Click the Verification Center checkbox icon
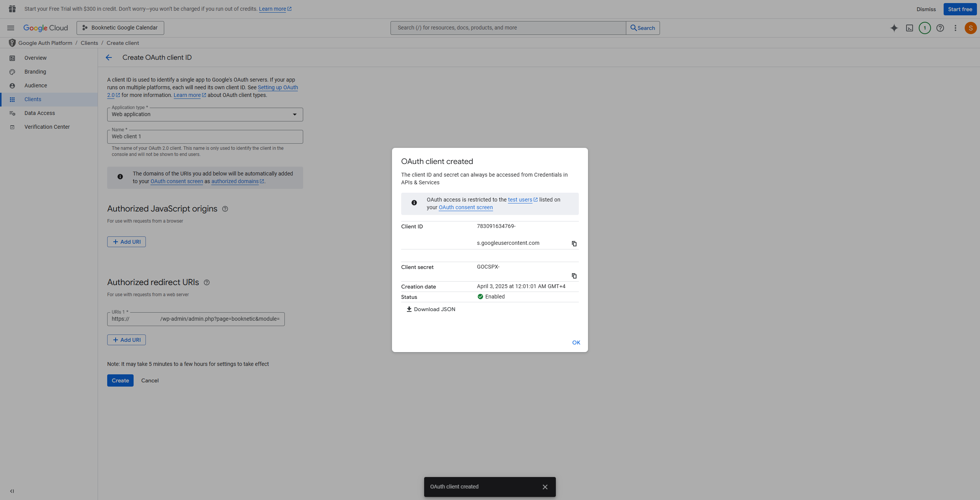Viewport: 980px width, 500px height. click(x=12, y=127)
